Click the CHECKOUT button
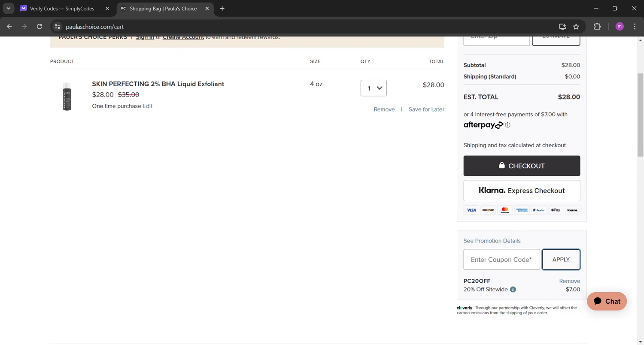 point(522,166)
